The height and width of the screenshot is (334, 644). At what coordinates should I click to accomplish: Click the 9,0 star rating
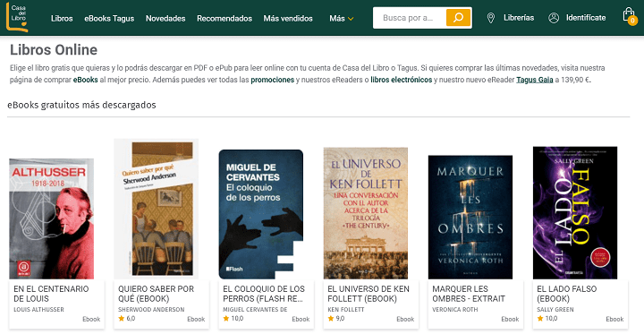pos(336,319)
